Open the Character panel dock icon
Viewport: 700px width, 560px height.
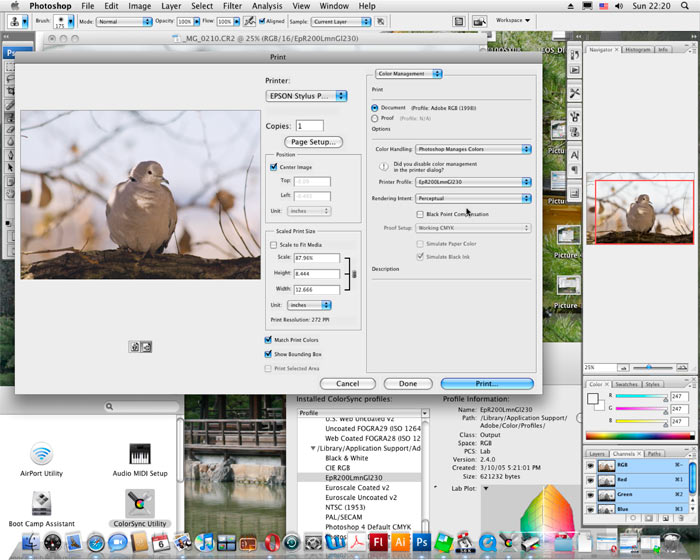575,155
